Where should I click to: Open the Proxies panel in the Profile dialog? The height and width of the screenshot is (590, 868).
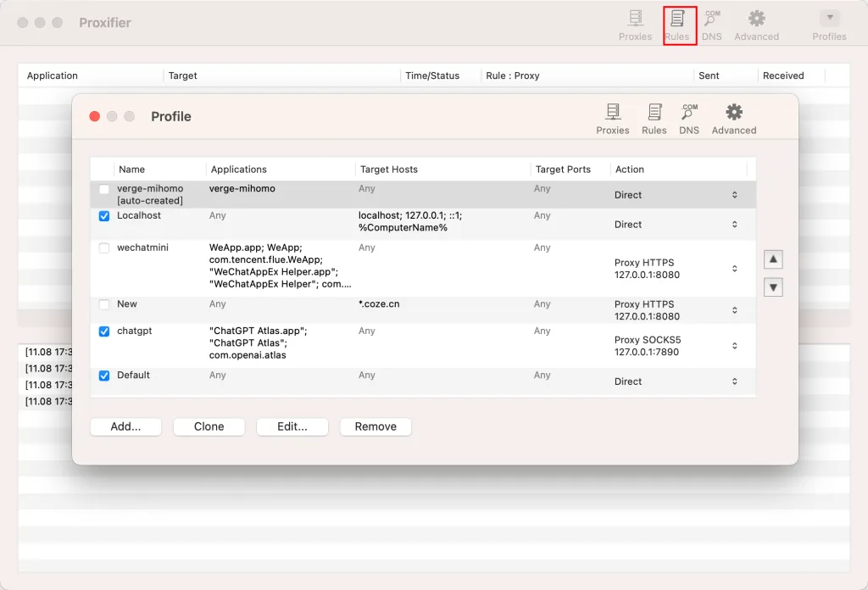(612, 116)
